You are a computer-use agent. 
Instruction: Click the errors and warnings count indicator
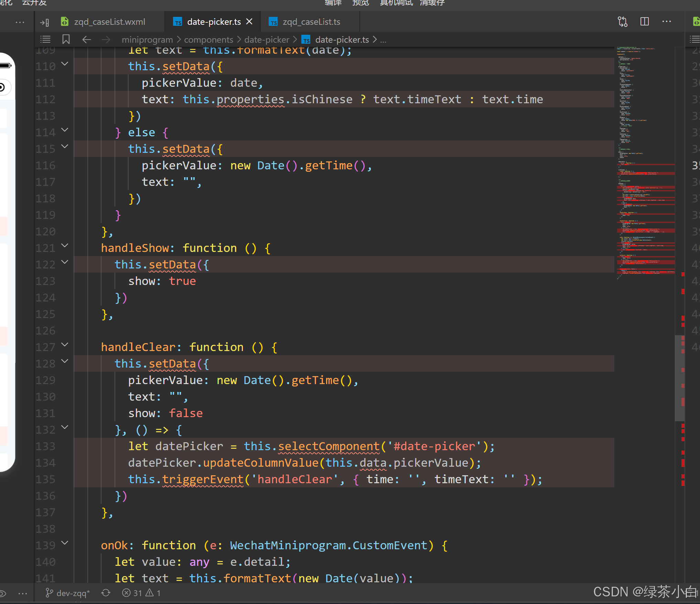(x=141, y=593)
